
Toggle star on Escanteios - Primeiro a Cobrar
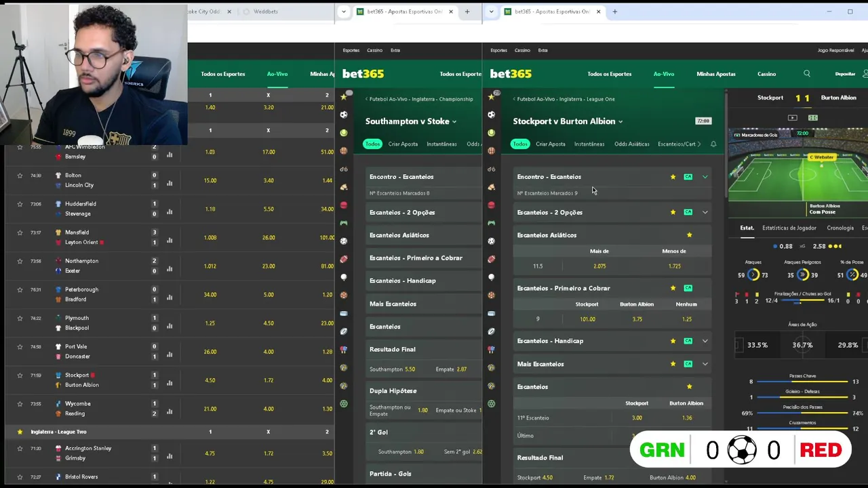[x=673, y=288]
